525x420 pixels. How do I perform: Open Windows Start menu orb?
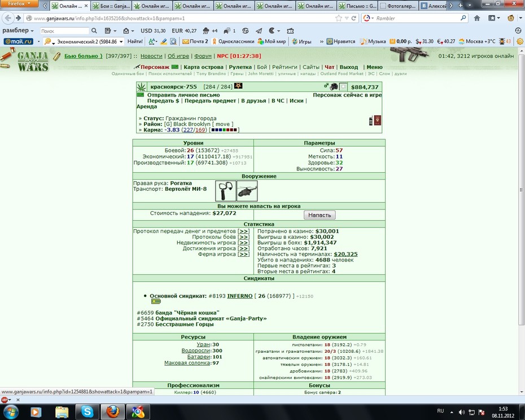click(10, 412)
